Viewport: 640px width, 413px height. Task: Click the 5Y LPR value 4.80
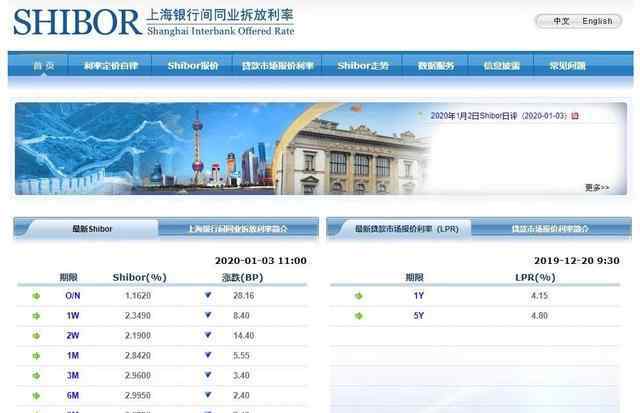539,315
